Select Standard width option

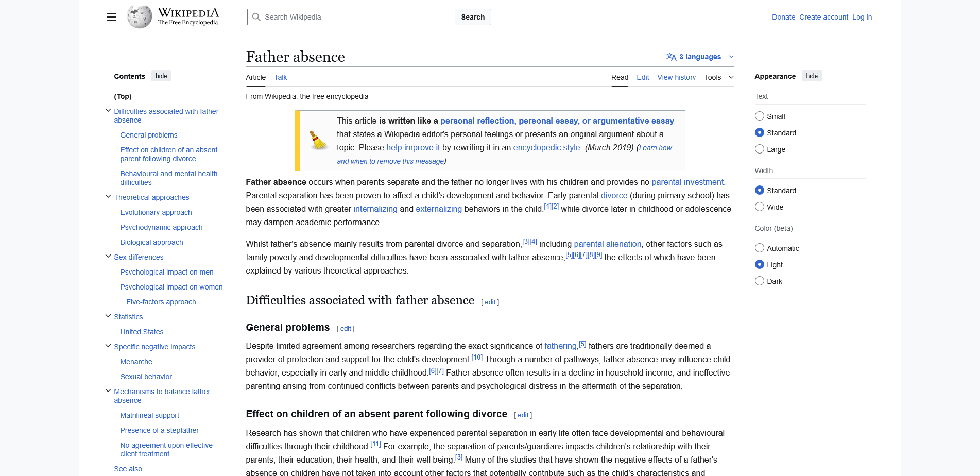(x=759, y=191)
